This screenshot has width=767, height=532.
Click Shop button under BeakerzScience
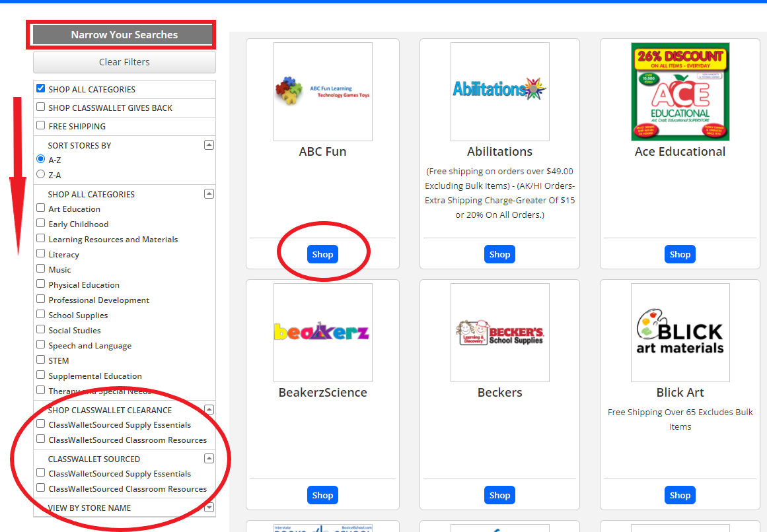[x=323, y=495]
